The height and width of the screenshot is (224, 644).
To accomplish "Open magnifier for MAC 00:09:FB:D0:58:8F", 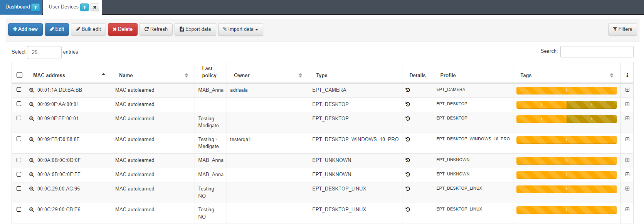I will pyautogui.click(x=32, y=140).
